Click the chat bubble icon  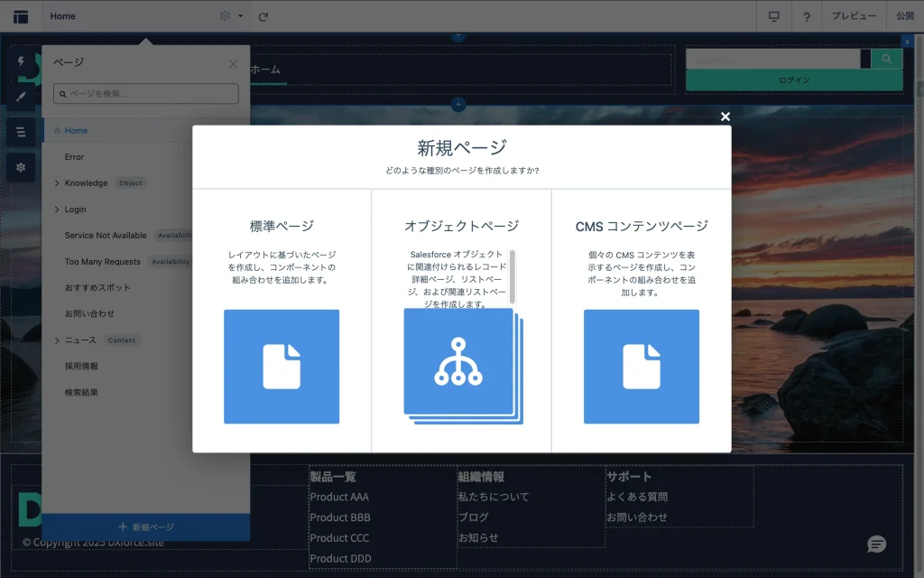point(876,544)
